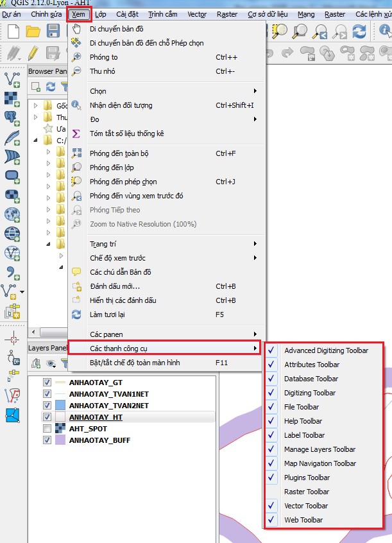The height and width of the screenshot is (543, 392).
Task: Click the Save project floppy disk icon
Action: tap(53, 31)
